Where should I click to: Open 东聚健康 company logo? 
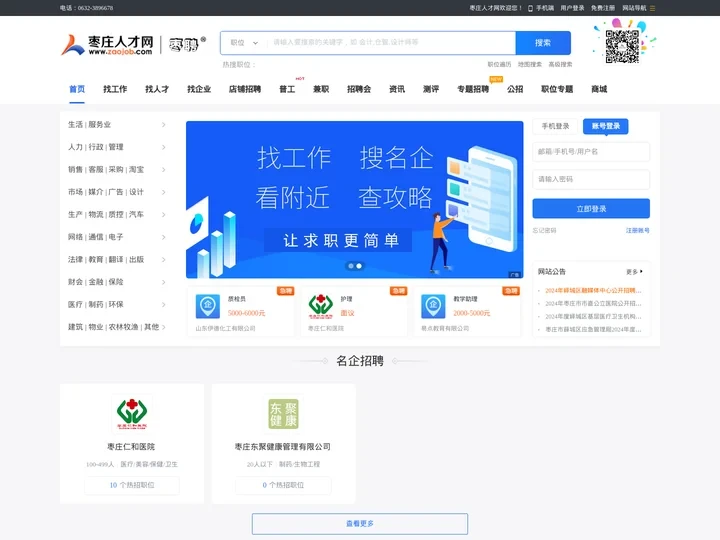pos(283,413)
